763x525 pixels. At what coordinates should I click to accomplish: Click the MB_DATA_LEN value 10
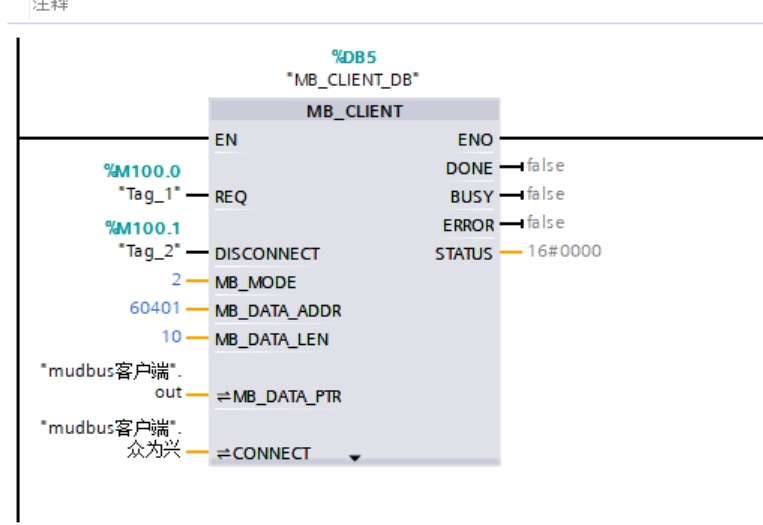[171, 336]
